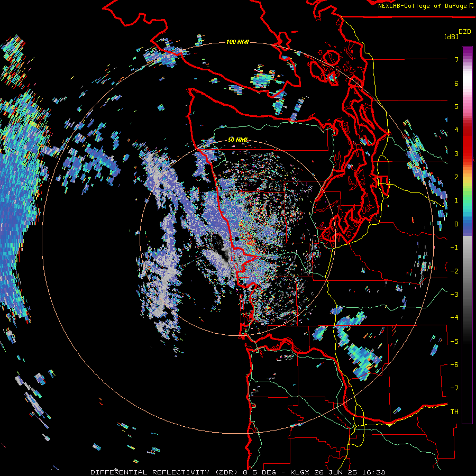Click the DIFFERENTIAL REFLECTIVITY (ZDR) caption text
This screenshot has height=476, width=476.
tap(165, 472)
